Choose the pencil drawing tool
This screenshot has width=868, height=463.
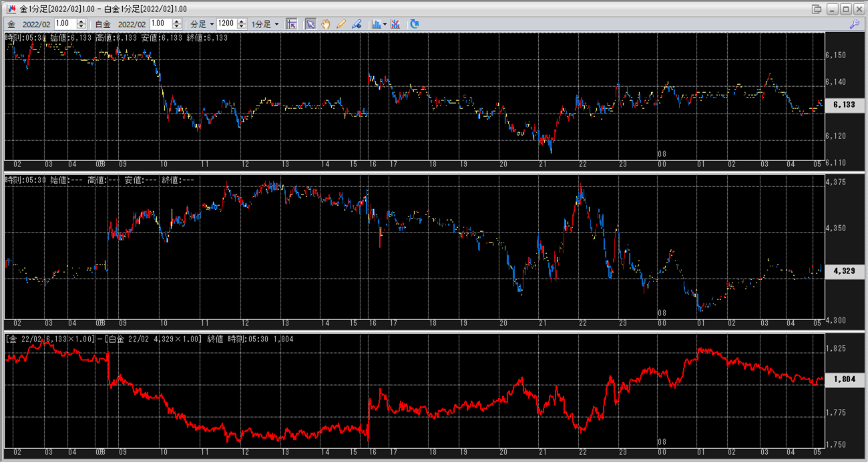pos(341,23)
